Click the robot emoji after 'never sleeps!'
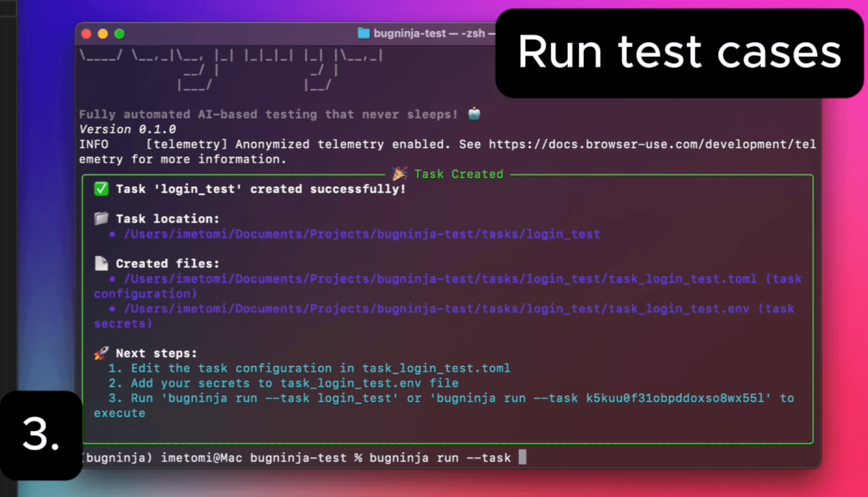 tap(474, 114)
